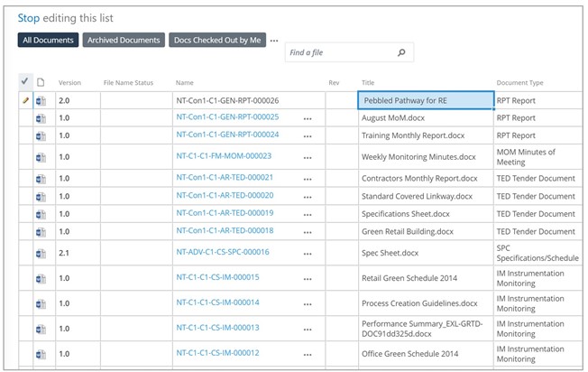Open more views ellipsis beside view tabs
The height and width of the screenshot is (372, 588).
274,41
